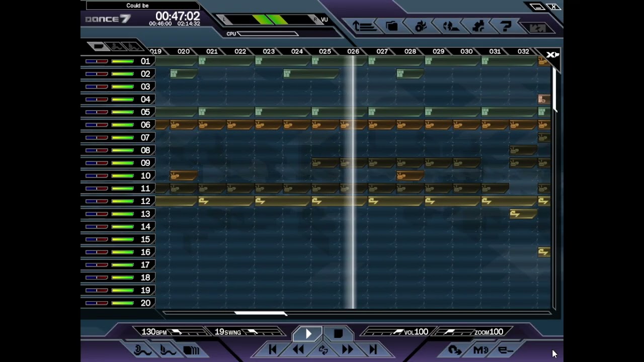Click bar marker 024 in the timeline ruler

297,51
